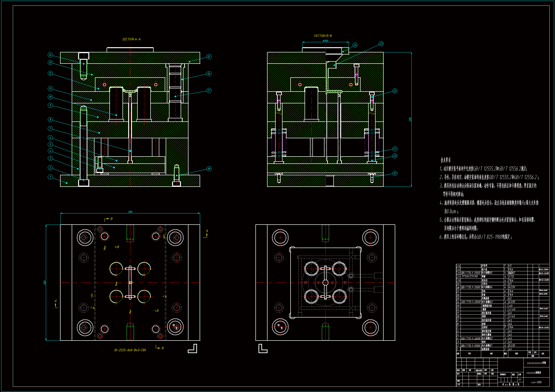Select part balloon number 22
The width and height of the screenshot is (555, 392).
[x=395, y=91]
